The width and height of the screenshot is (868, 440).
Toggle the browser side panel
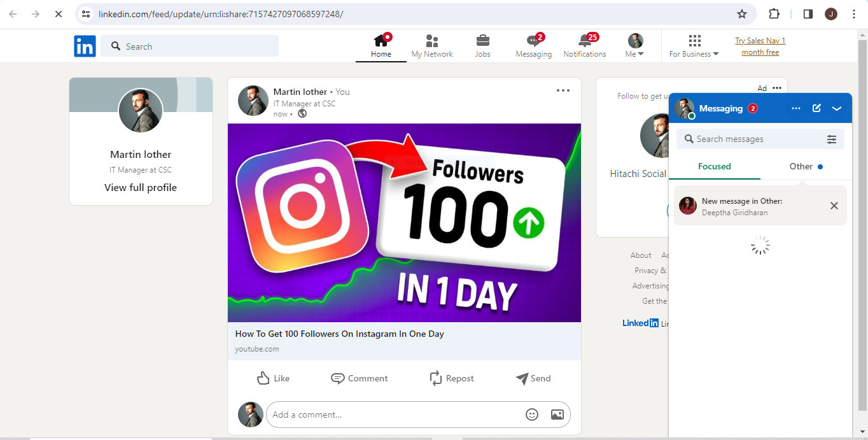coord(808,14)
